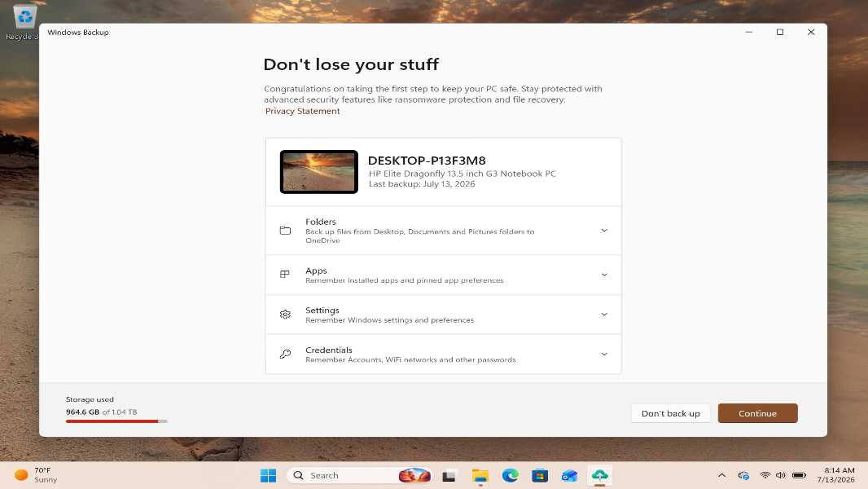Open Outlook from the taskbar

point(570,475)
